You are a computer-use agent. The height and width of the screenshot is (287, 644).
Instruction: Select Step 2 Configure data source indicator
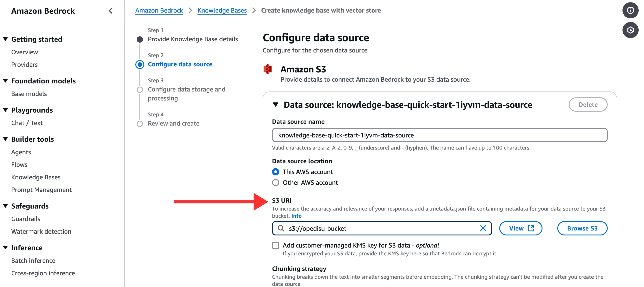coord(140,64)
